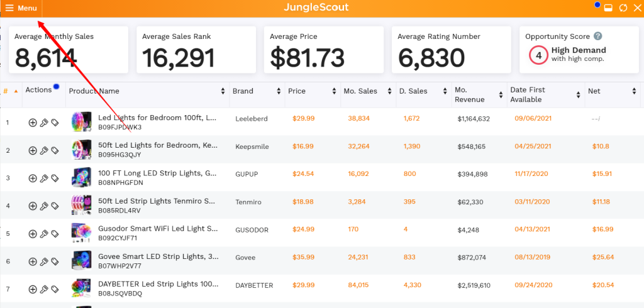Open the hamburger Menu button
Image resolution: width=644 pixels, height=308 pixels.
pos(21,8)
